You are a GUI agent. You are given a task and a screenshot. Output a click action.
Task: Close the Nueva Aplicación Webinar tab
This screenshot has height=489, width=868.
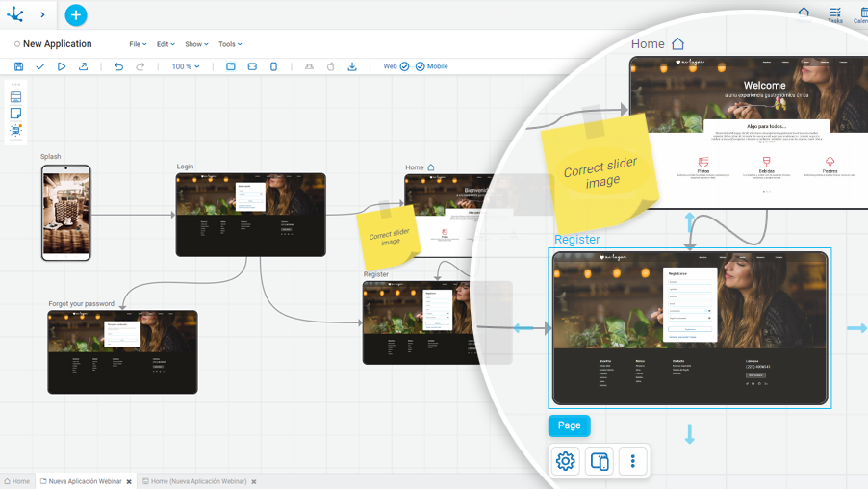pyautogui.click(x=129, y=482)
